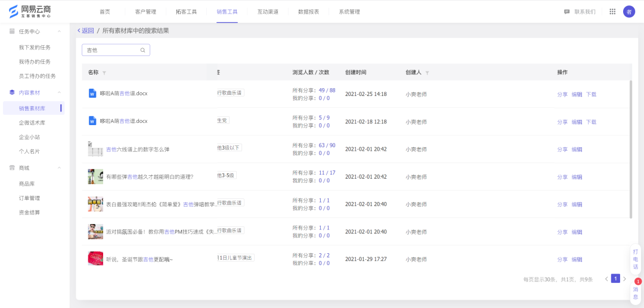Viewport: 644px width, 308px height.
Task: Click the creator column filter icon
Action: coord(427,73)
